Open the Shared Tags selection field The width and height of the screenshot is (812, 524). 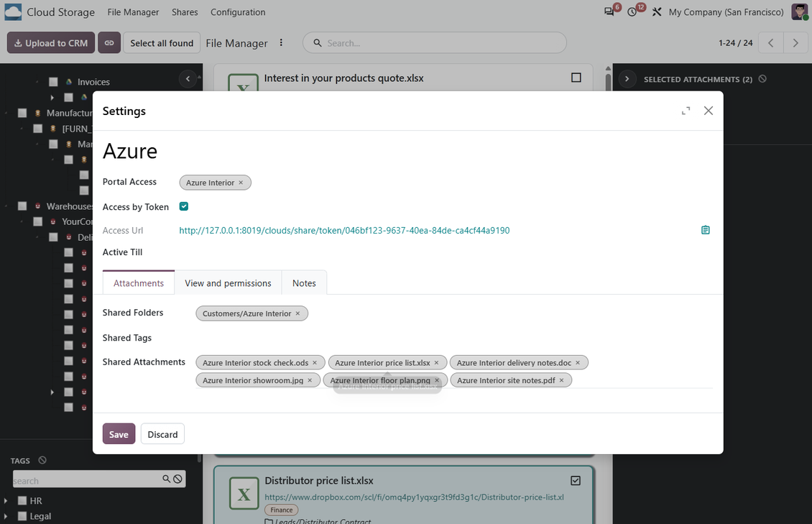pos(454,338)
